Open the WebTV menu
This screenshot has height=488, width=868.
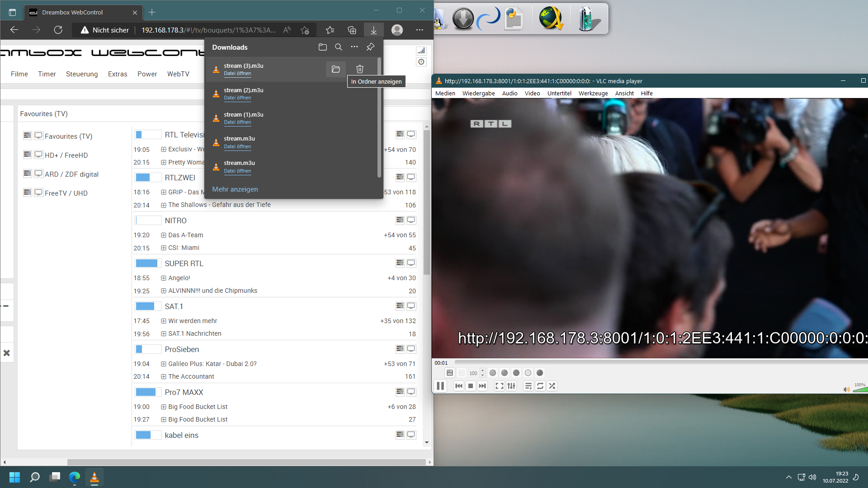178,74
